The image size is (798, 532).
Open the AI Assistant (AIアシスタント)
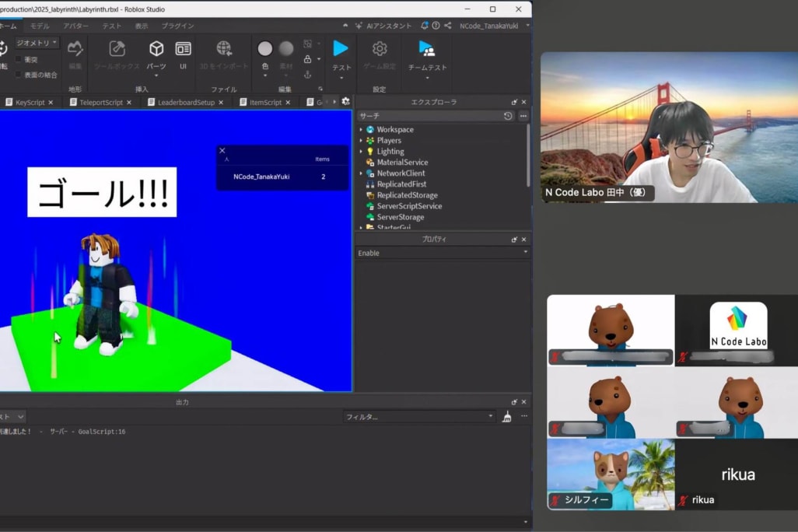coord(389,26)
